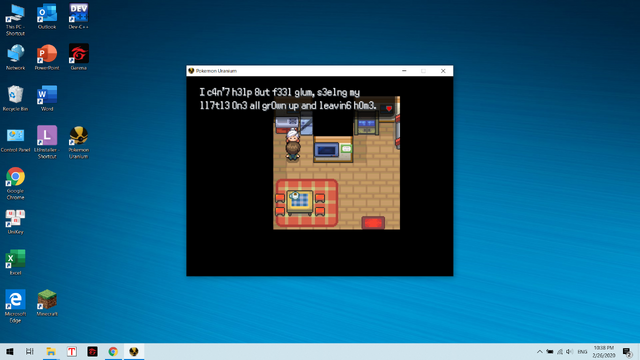Open the Excel desktop shortcut
Viewport: 640px width, 360px height.
click(x=15, y=262)
